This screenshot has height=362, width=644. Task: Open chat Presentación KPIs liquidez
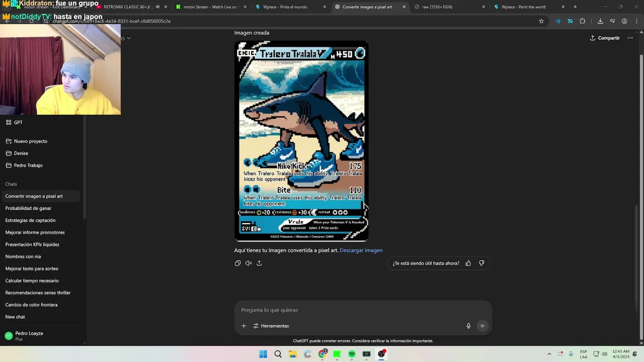[x=32, y=244]
